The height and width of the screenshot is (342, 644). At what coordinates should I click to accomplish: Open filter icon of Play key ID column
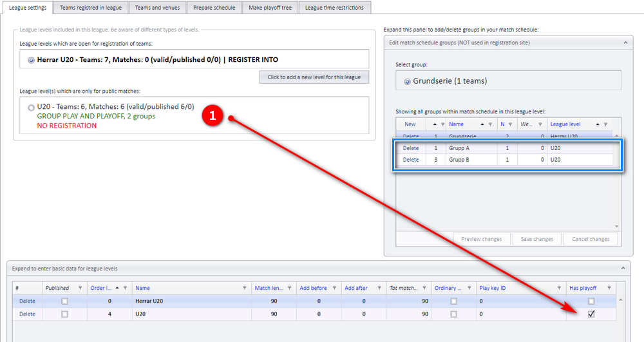(559, 288)
